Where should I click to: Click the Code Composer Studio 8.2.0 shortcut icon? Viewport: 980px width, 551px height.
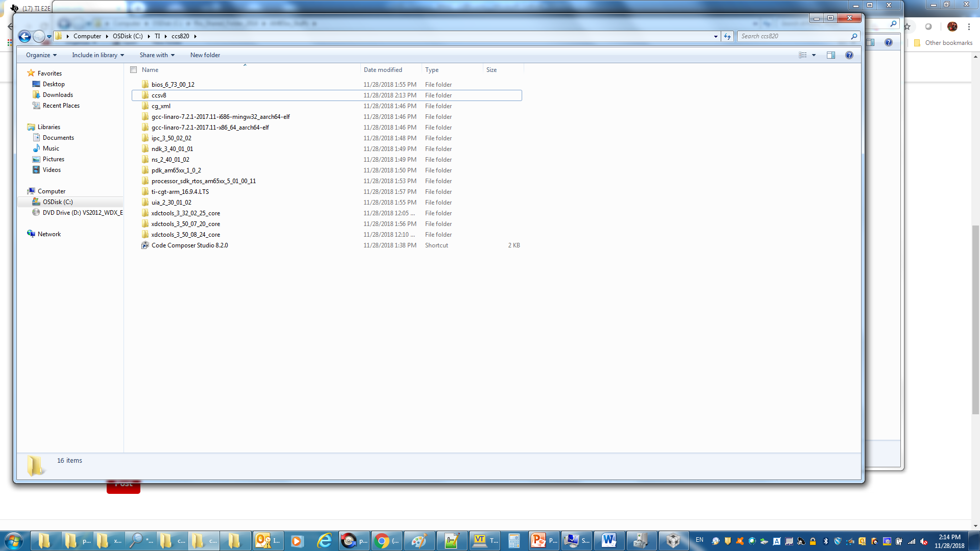click(x=145, y=245)
